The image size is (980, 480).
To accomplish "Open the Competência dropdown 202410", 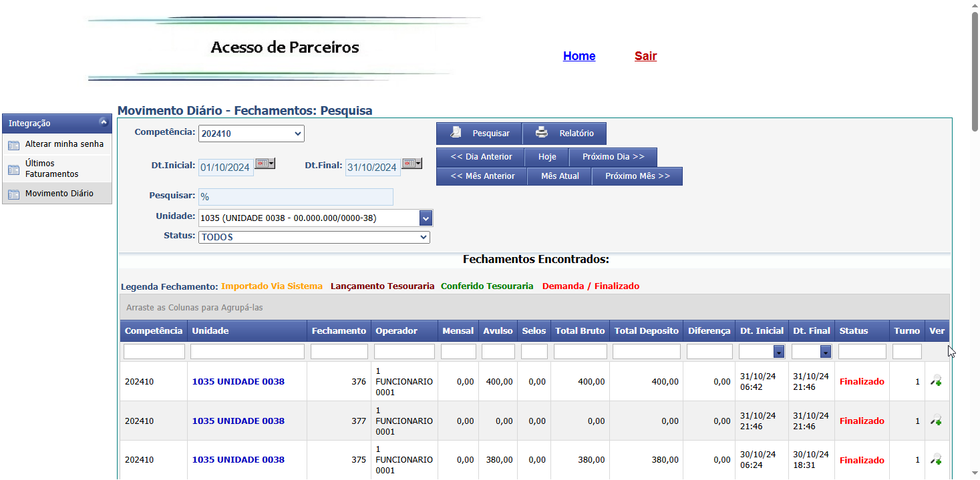I will coord(251,134).
